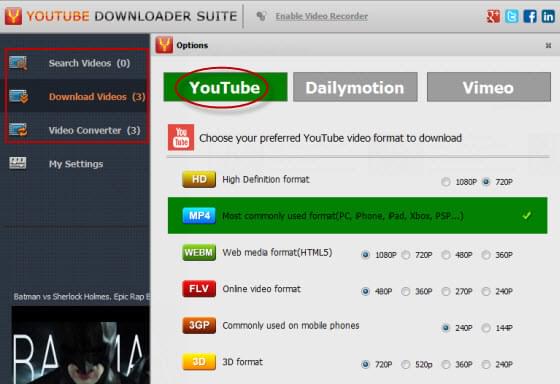
Task: Switch to the YouTube tab
Action: (x=225, y=87)
